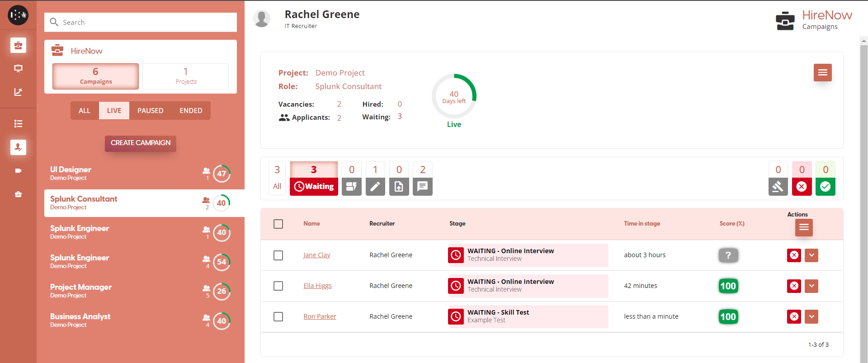868x363 pixels.
Task: Click the video camera icon in sidebar
Action: [x=18, y=171]
